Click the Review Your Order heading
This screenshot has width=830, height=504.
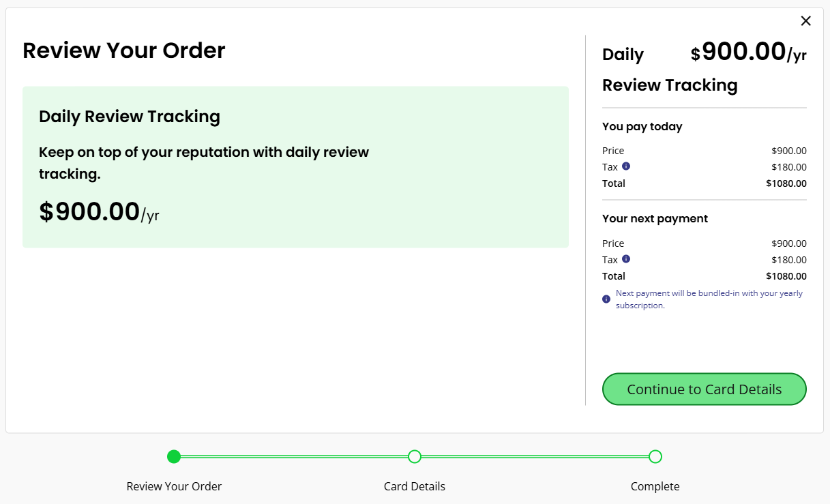(x=124, y=50)
